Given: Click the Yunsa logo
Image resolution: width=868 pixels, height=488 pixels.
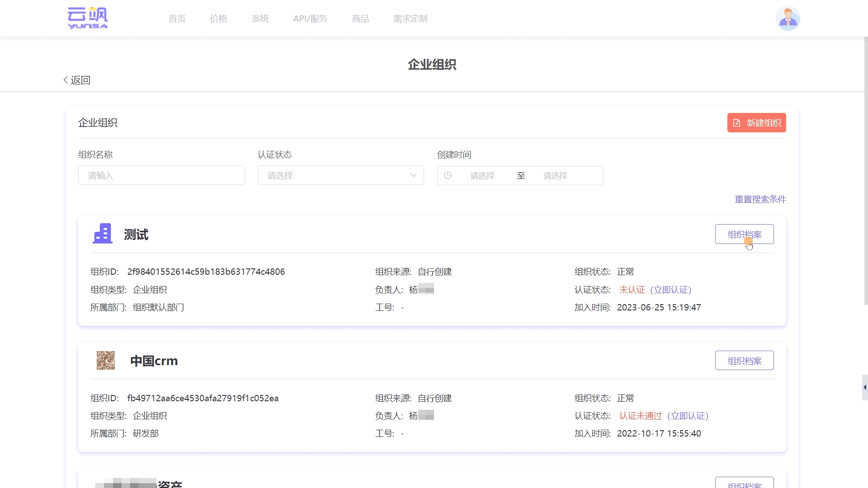Looking at the screenshot, I should pos(88,19).
